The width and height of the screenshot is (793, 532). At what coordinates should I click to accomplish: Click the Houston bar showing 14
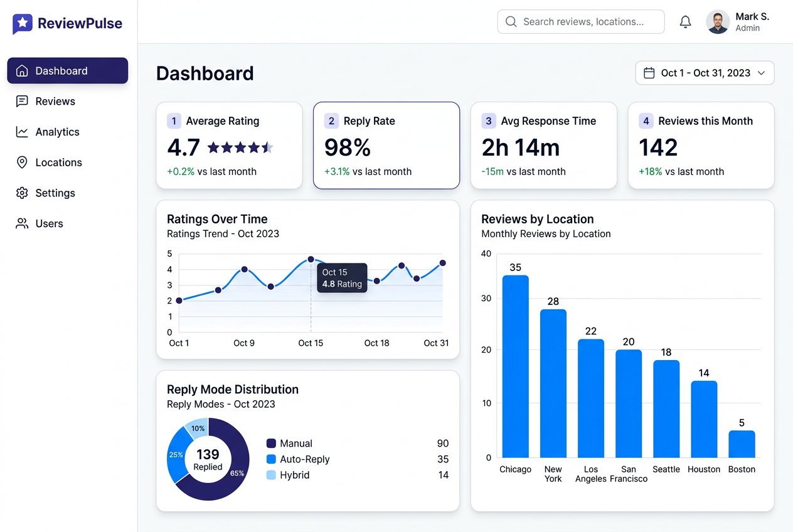coord(704,419)
